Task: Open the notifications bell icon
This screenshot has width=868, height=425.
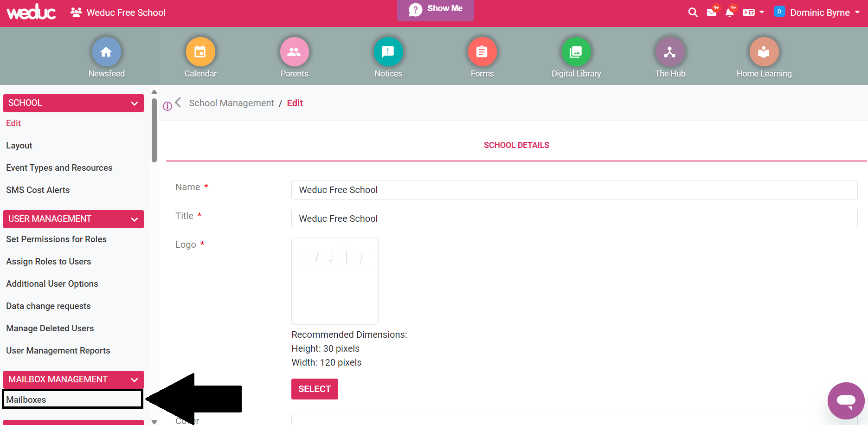Action: (729, 13)
